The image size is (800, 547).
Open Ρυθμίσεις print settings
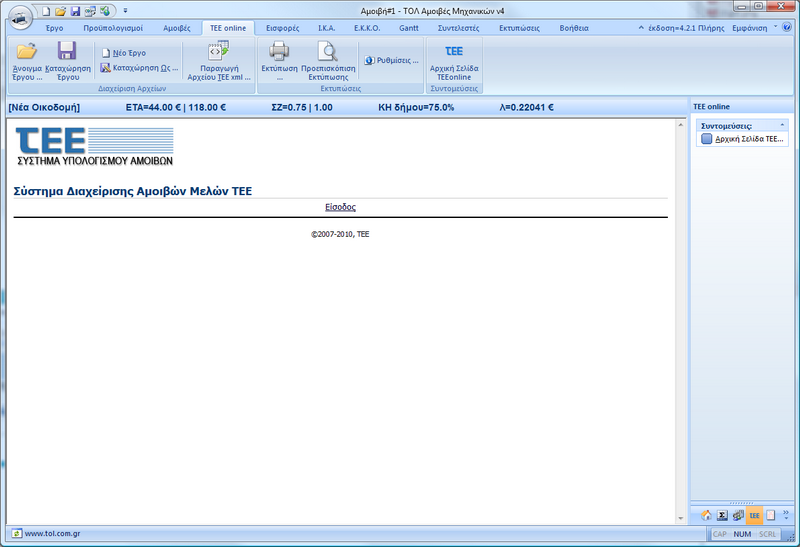391,60
